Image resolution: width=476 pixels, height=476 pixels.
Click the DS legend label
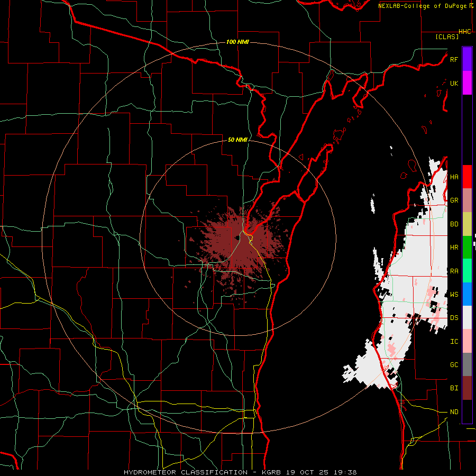(x=454, y=318)
